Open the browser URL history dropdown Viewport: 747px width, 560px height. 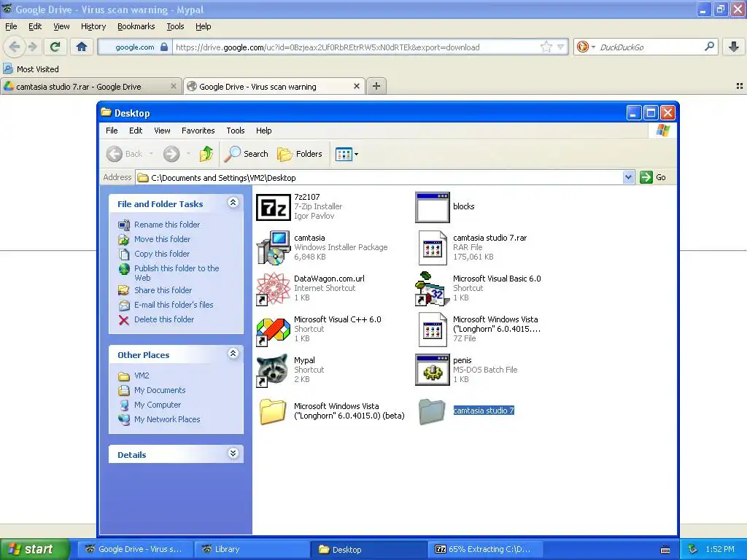[x=561, y=47]
